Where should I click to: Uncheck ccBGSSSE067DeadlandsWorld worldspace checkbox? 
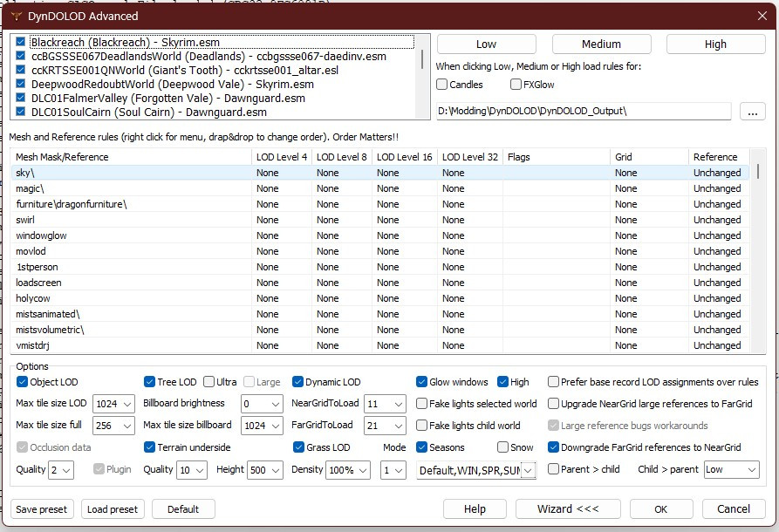[x=20, y=56]
